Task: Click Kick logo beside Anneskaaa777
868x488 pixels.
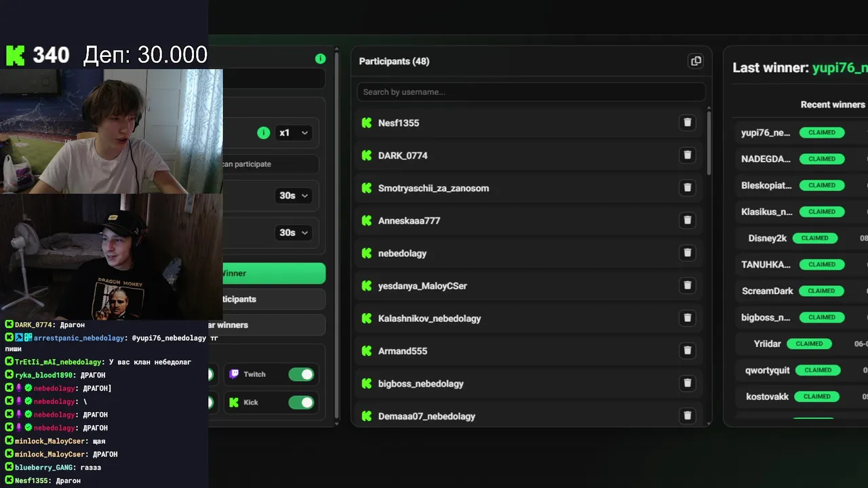Action: pyautogui.click(x=367, y=220)
